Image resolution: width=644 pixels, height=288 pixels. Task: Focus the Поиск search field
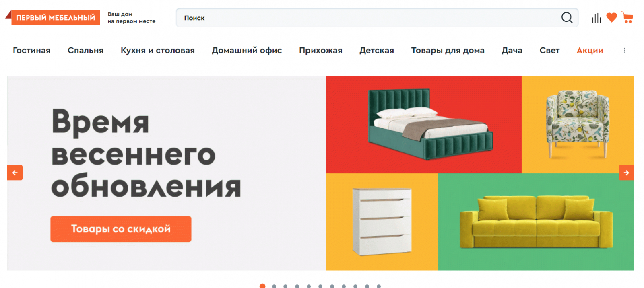pyautogui.click(x=368, y=18)
